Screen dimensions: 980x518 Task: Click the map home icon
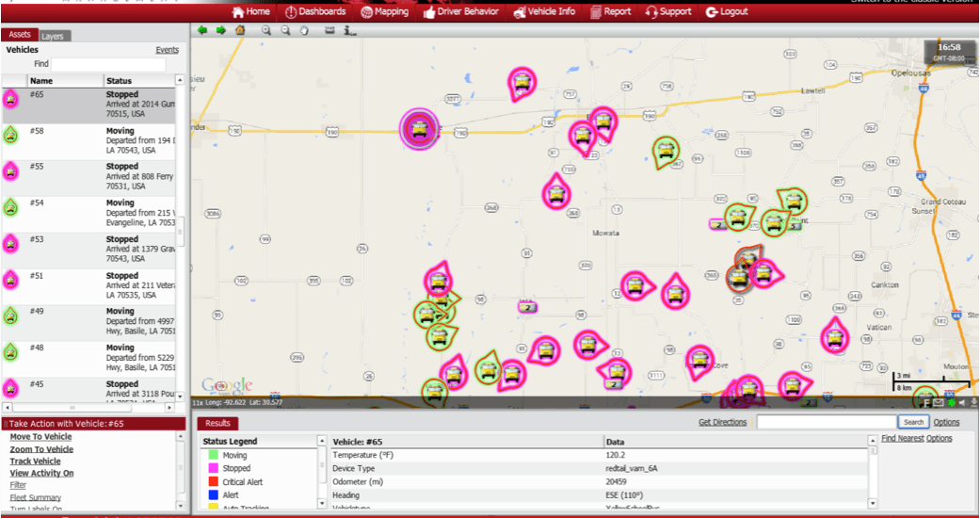tap(240, 30)
